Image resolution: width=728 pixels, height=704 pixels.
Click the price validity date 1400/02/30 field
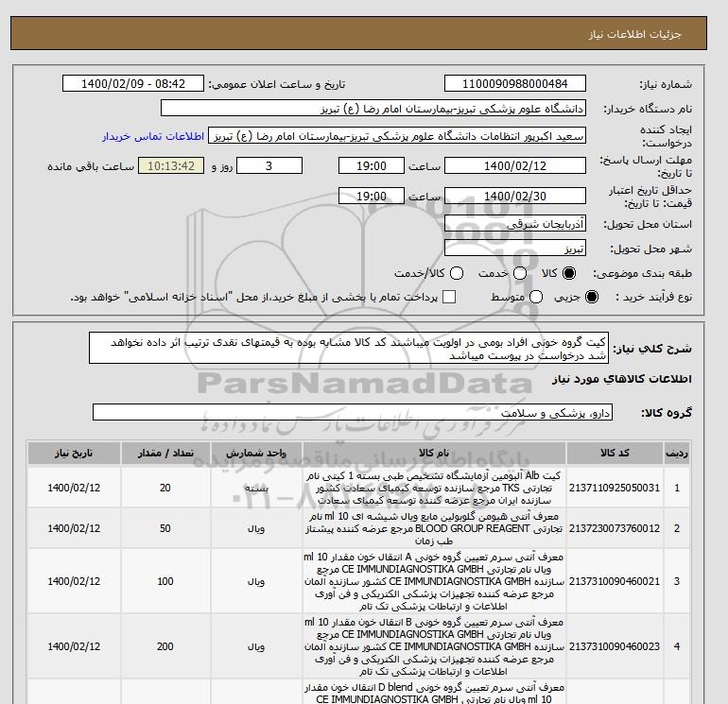pos(515,196)
